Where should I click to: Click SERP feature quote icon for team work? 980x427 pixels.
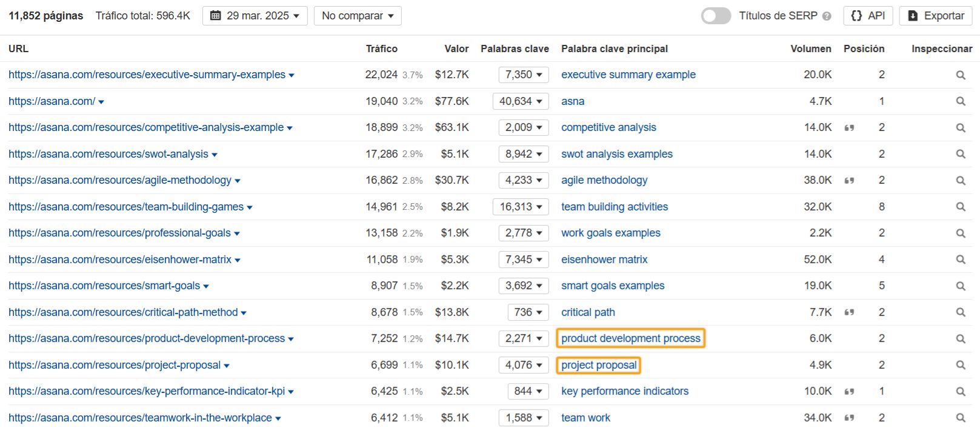(x=849, y=418)
